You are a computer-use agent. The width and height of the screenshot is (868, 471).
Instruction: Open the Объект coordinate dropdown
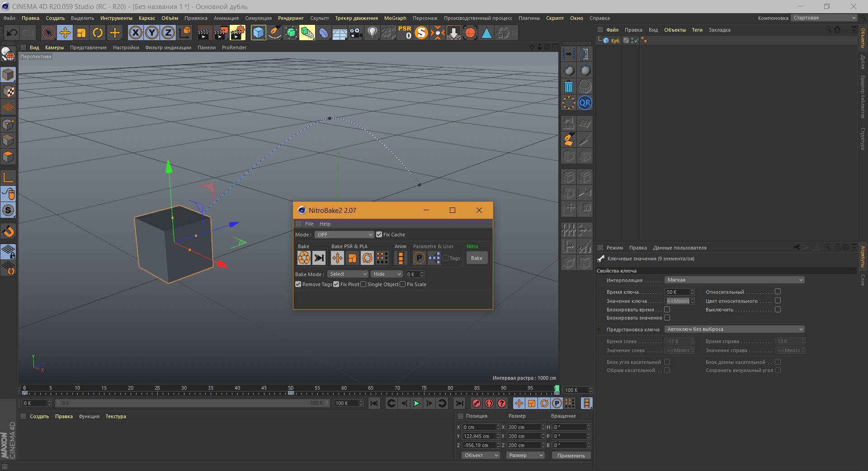(x=481, y=456)
